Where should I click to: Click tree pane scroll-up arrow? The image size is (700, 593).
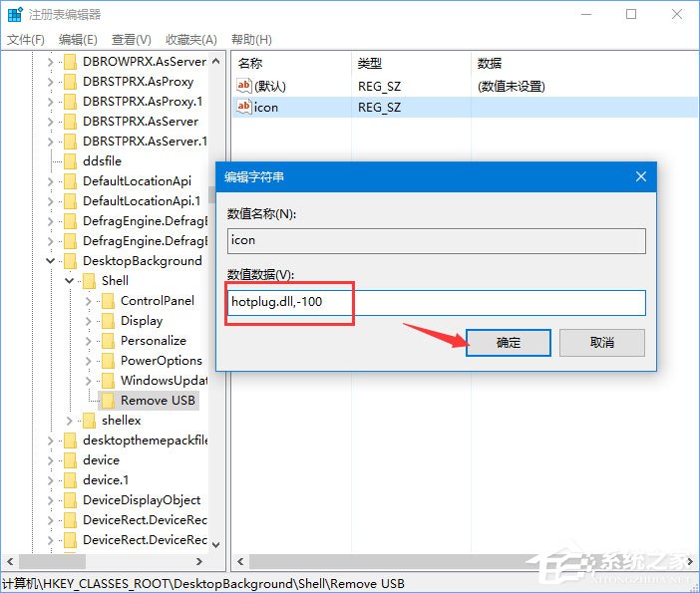[216, 61]
